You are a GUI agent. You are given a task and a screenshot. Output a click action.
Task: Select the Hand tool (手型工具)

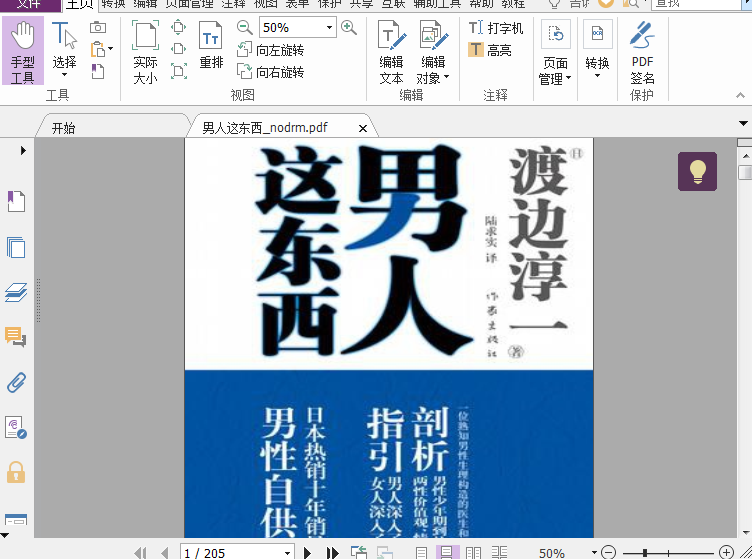pos(23,51)
